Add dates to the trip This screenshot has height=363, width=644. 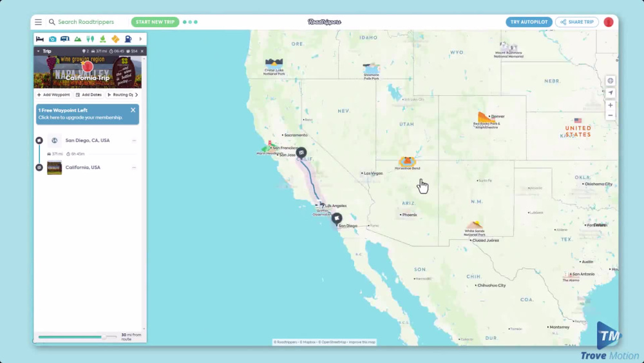coord(89,95)
